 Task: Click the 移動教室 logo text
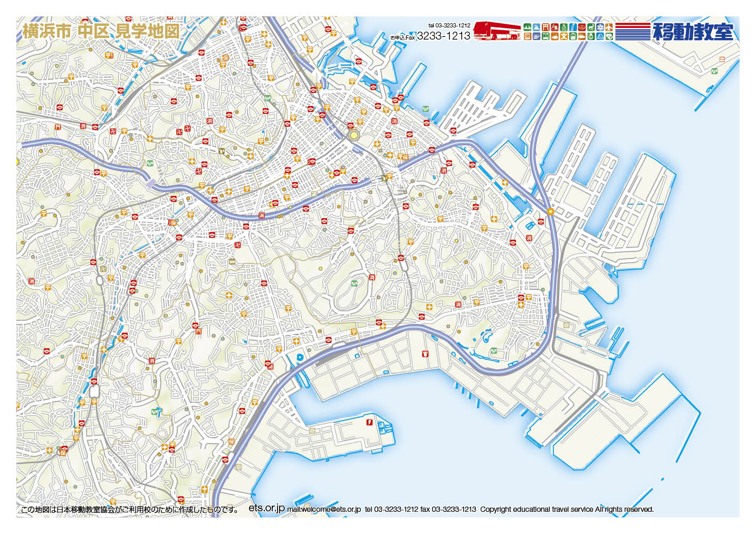693,31
